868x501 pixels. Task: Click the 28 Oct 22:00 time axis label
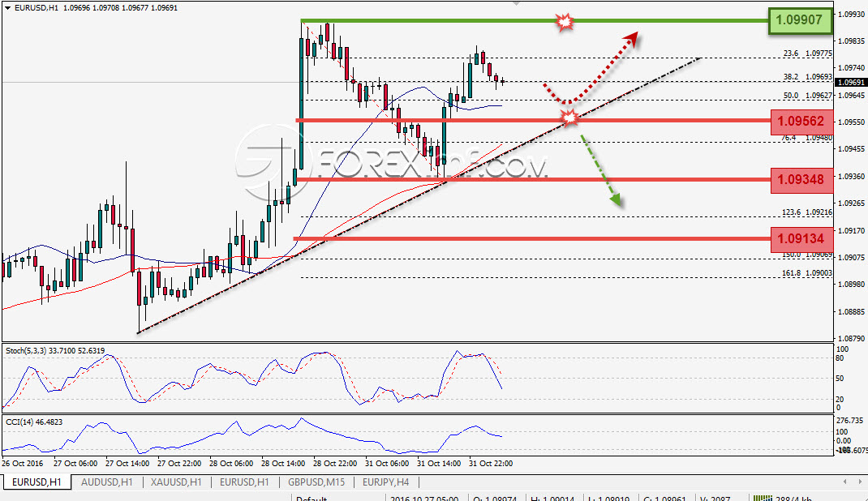335,464
